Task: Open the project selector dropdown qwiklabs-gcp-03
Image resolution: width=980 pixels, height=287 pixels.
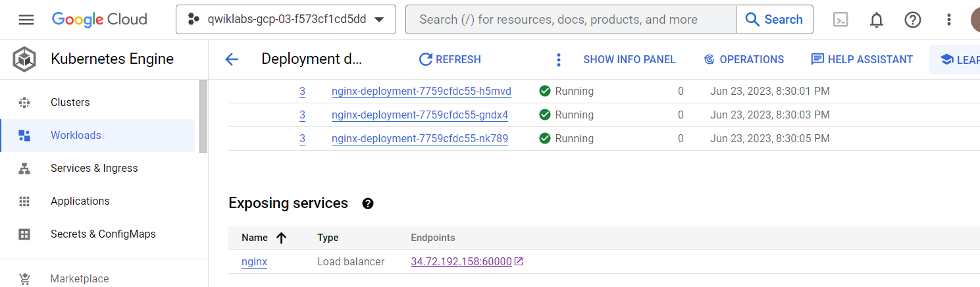Action: coord(286,20)
